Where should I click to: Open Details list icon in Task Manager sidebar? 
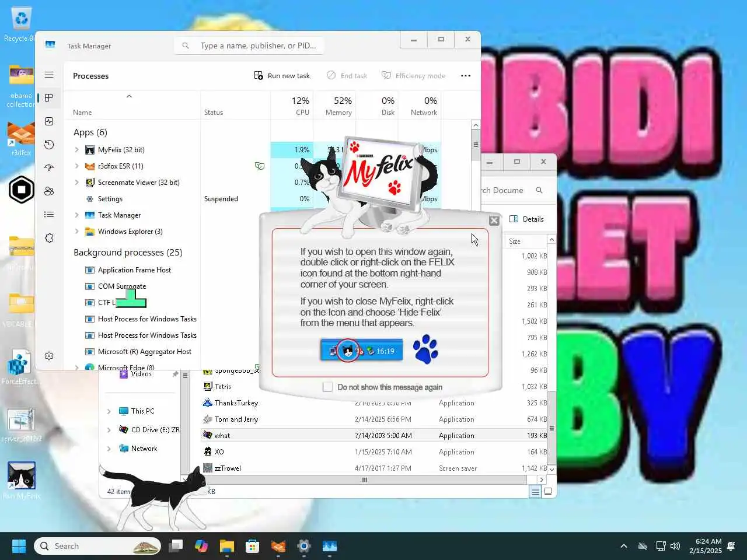click(49, 215)
